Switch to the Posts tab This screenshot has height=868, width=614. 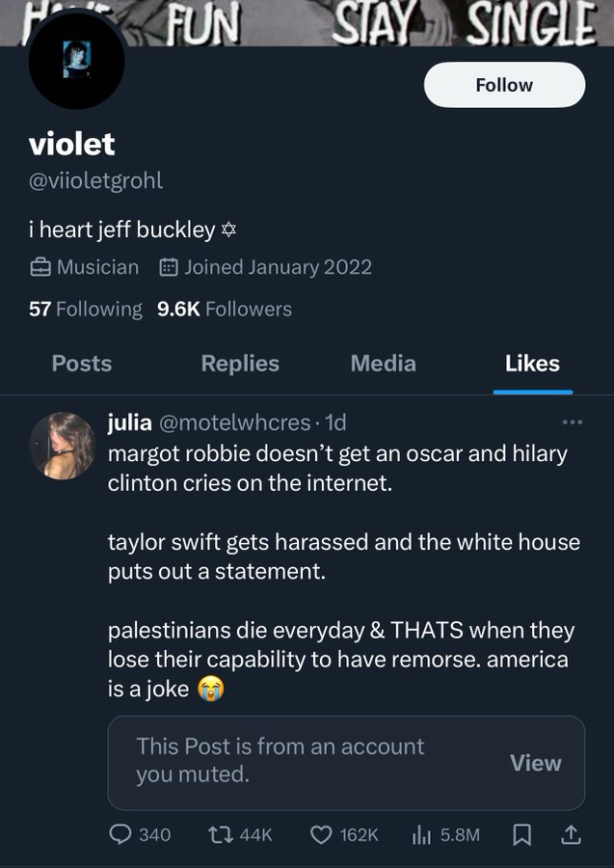(81, 364)
